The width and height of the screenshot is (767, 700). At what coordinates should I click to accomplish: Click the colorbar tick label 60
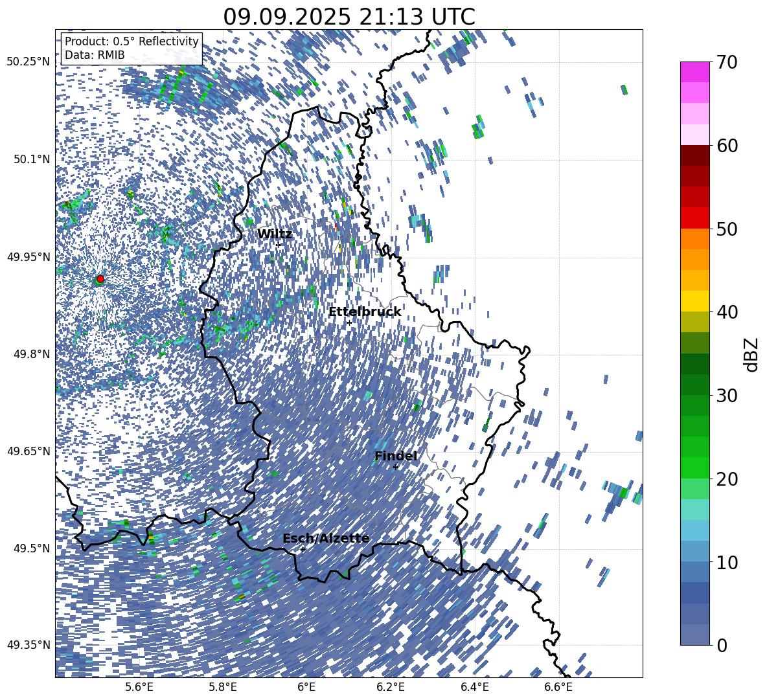[727, 146]
